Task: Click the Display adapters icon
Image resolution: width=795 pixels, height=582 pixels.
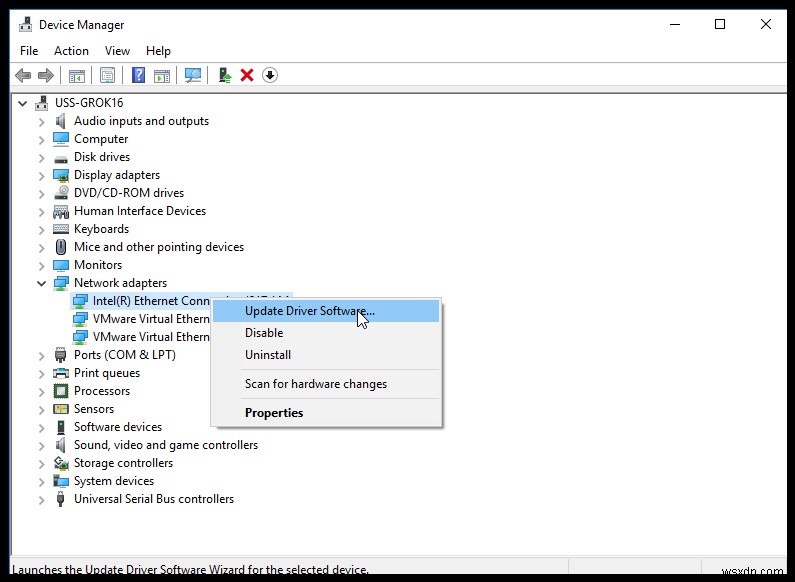Action: [61, 175]
